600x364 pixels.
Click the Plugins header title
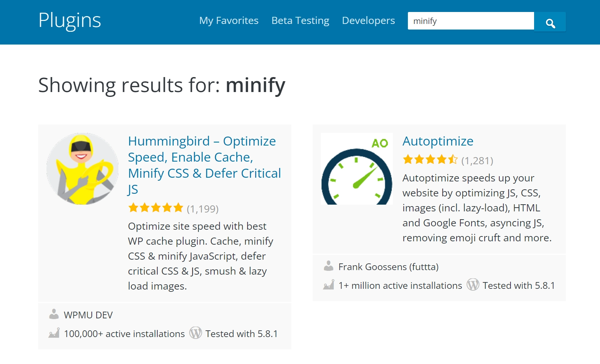[x=70, y=21]
